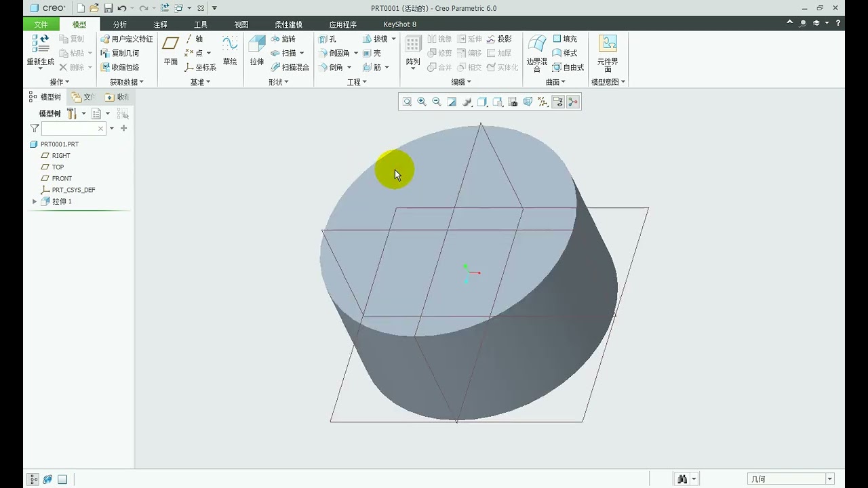Click the 文件 menu button
Image resolution: width=868 pixels, height=488 pixels.
click(x=41, y=24)
